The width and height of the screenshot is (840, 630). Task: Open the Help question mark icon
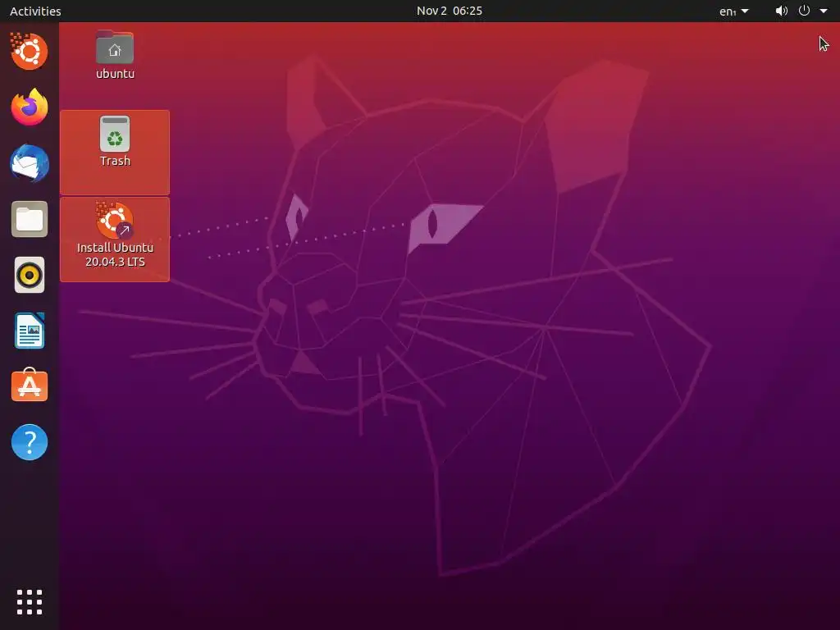point(30,442)
